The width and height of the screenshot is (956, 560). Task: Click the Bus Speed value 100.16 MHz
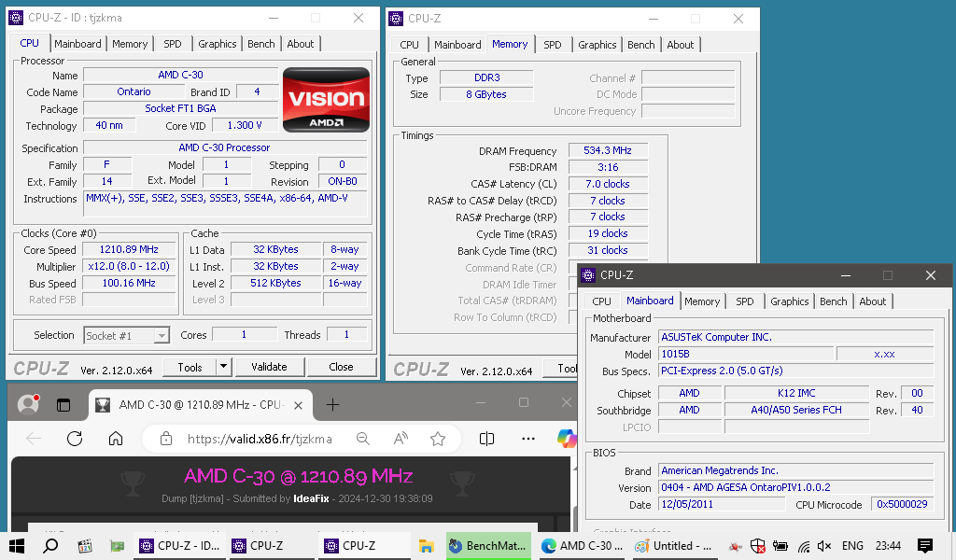(x=129, y=283)
